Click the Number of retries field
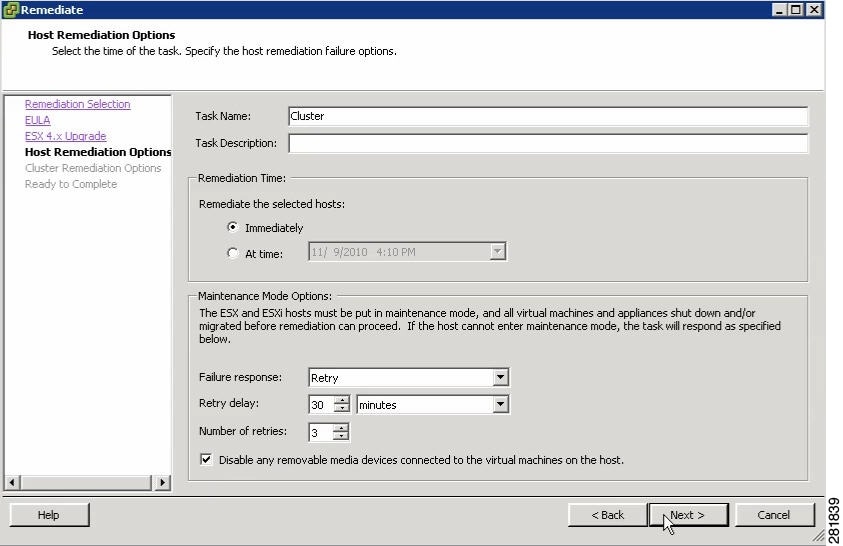This screenshot has width=843, height=546. (321, 432)
